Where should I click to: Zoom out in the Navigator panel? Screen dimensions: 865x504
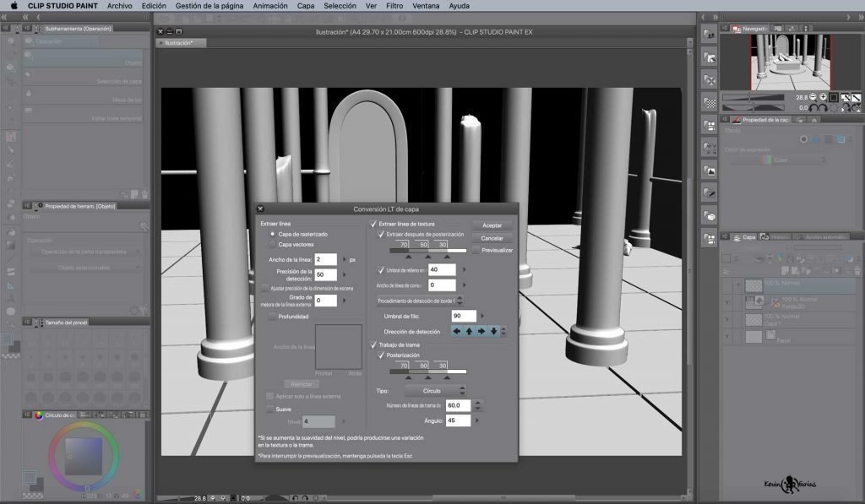click(813, 97)
